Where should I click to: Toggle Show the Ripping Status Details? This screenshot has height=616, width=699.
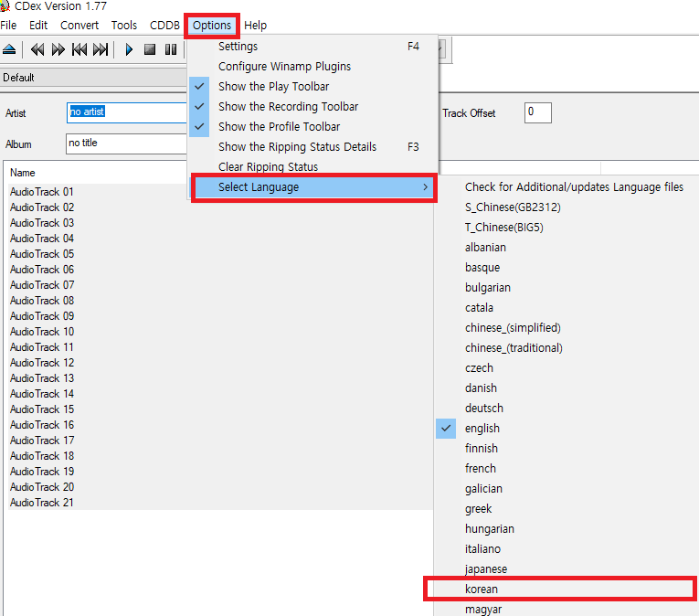[x=312, y=147]
